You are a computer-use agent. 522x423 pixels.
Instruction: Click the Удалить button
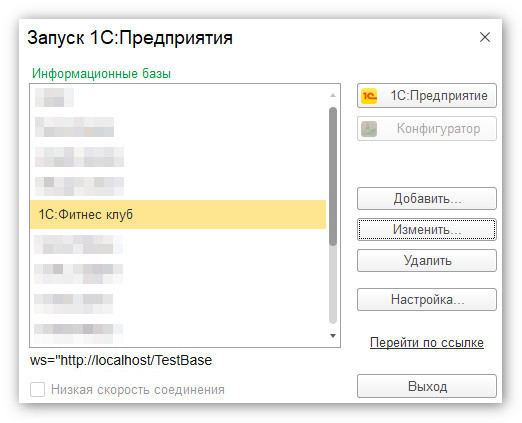pos(426,261)
